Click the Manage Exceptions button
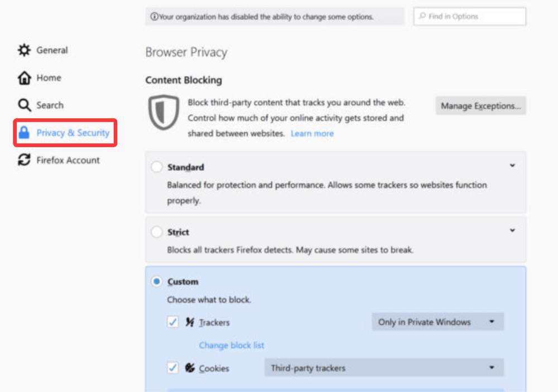This screenshot has height=392, width=558. (480, 106)
